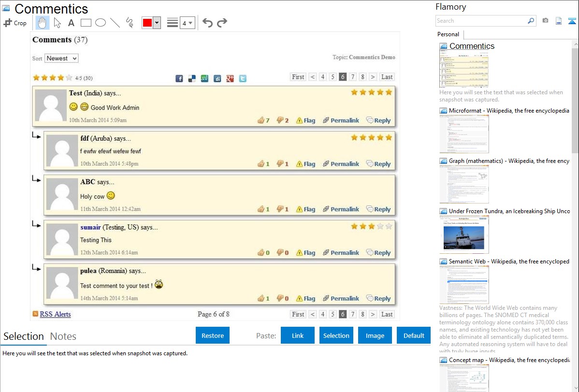
Task: Switch to the Notes tab
Action: [63, 336]
